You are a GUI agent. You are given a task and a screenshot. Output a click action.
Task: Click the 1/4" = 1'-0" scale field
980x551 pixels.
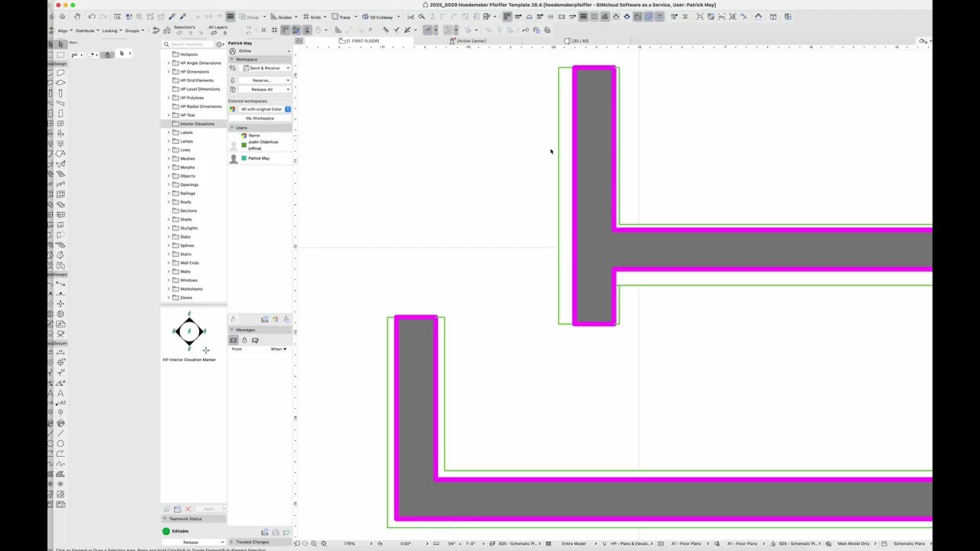[460, 543]
